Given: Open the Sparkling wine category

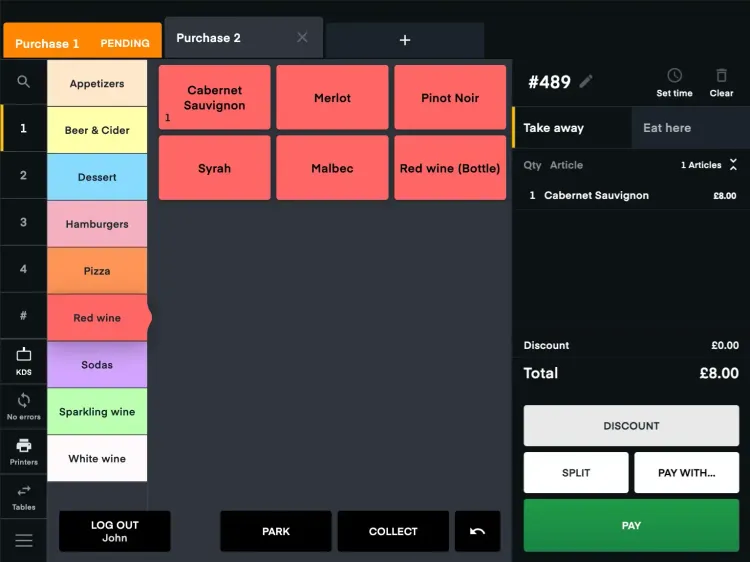Looking at the screenshot, I should 97,411.
